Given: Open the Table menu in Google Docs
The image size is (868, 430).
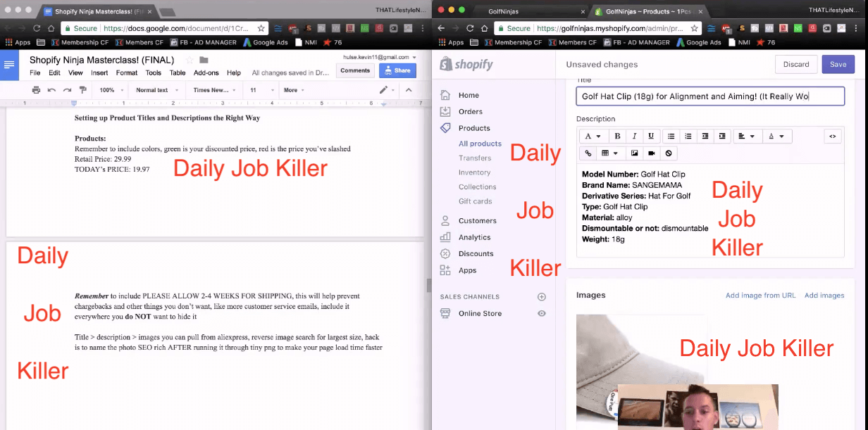Looking at the screenshot, I should (178, 72).
